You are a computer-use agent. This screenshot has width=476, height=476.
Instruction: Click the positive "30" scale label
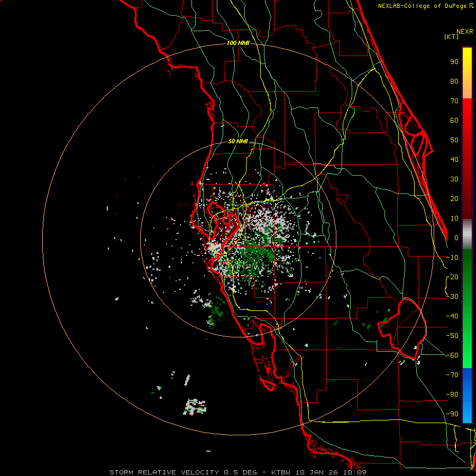click(454, 179)
